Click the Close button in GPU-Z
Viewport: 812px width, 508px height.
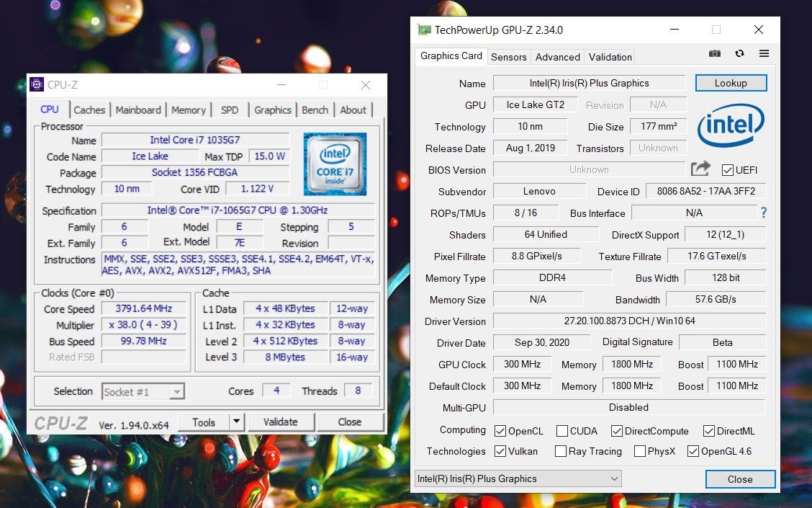740,479
